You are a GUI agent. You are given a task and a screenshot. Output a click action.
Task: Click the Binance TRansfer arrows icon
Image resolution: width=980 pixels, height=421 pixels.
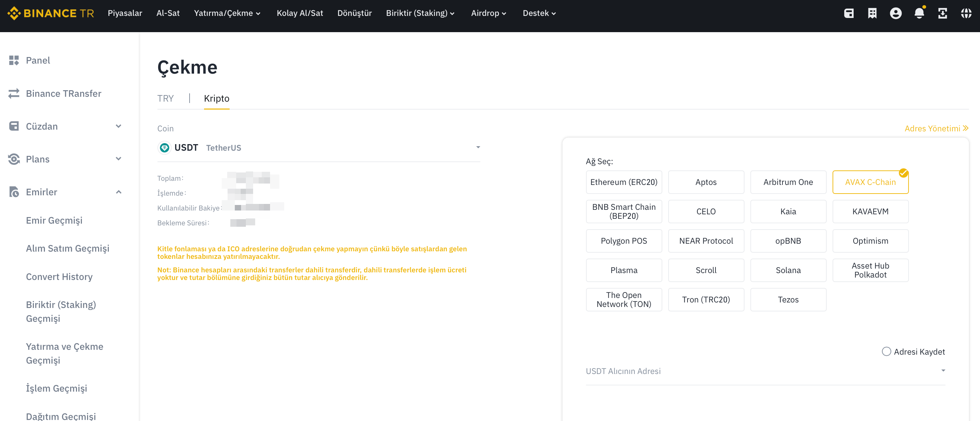point(14,93)
